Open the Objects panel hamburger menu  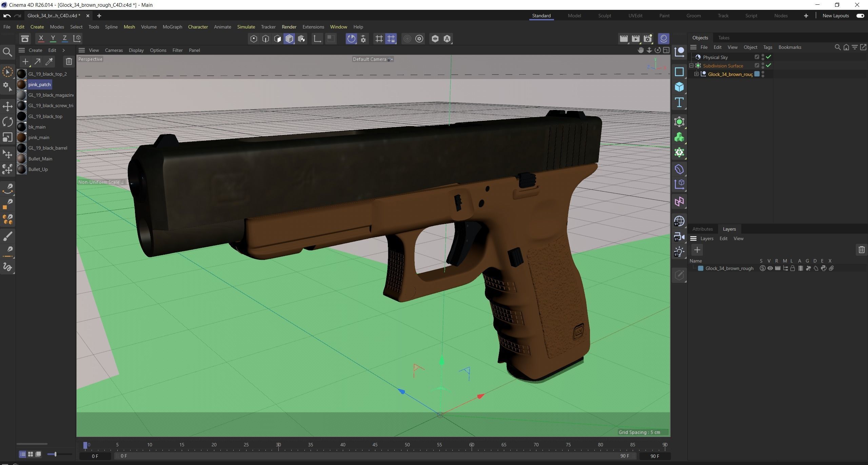pyautogui.click(x=693, y=47)
